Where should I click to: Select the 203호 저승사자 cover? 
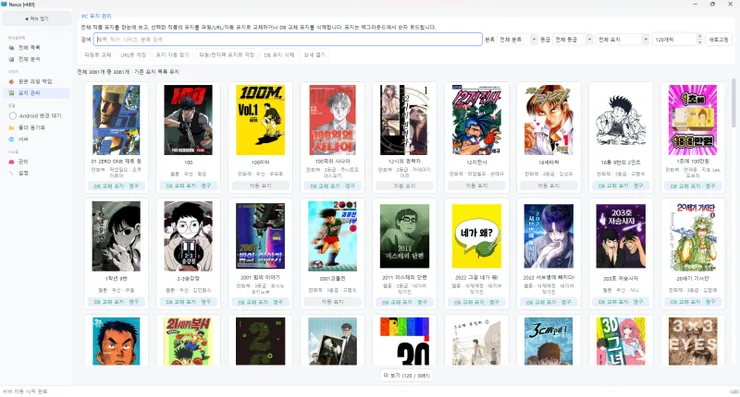[x=621, y=236]
